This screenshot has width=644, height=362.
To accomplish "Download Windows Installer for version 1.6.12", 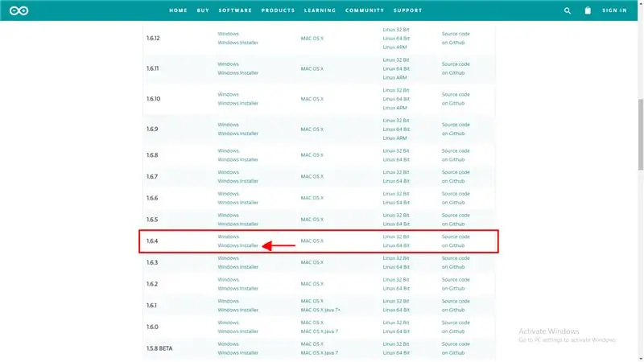I will coord(237,43).
